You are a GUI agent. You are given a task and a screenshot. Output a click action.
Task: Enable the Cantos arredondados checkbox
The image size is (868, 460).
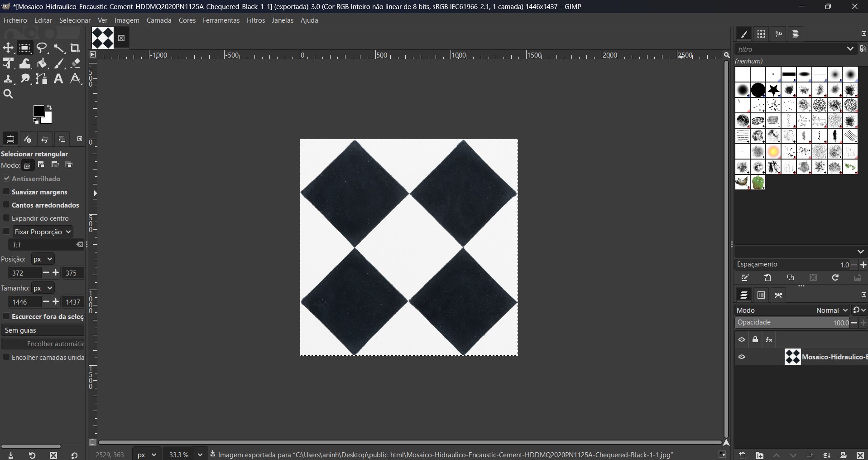point(6,205)
